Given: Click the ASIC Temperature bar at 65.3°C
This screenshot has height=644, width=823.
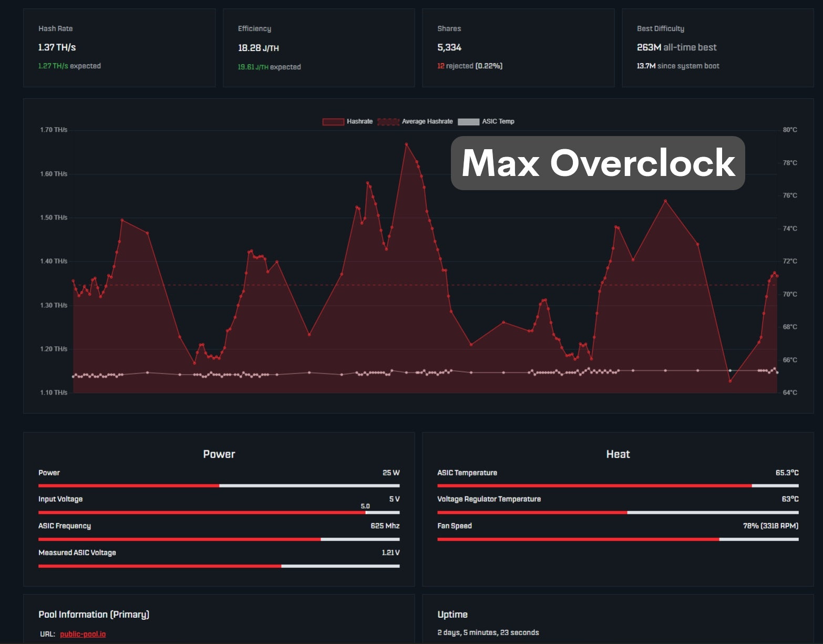Looking at the screenshot, I should [618, 485].
